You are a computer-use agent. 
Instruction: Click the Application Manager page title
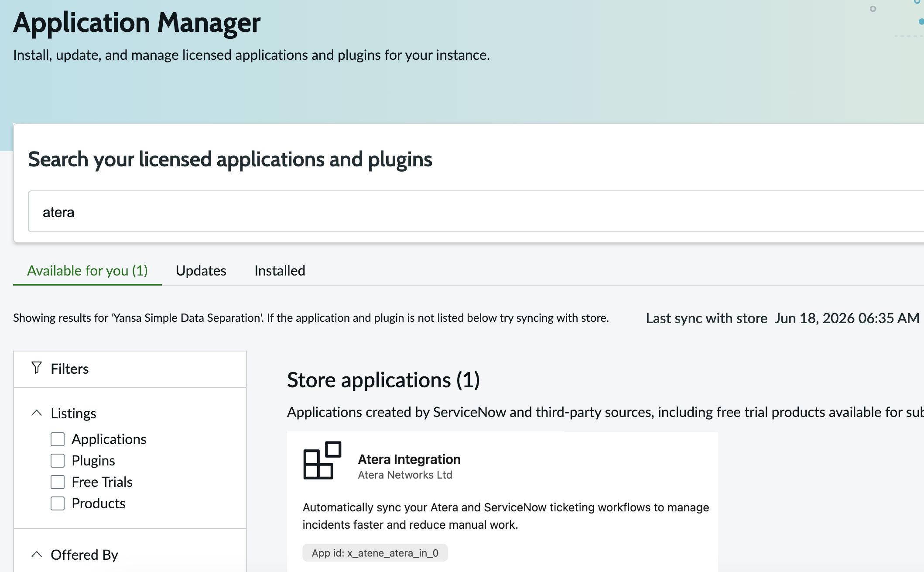click(137, 23)
